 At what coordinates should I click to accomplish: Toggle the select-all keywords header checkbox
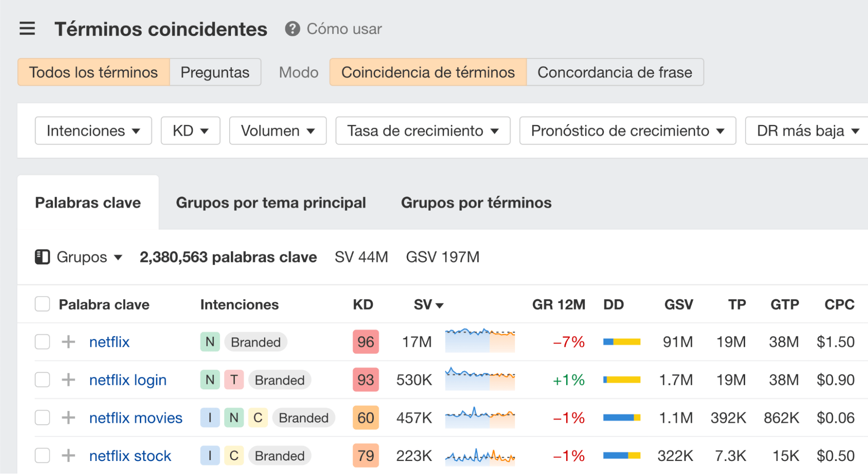click(42, 304)
